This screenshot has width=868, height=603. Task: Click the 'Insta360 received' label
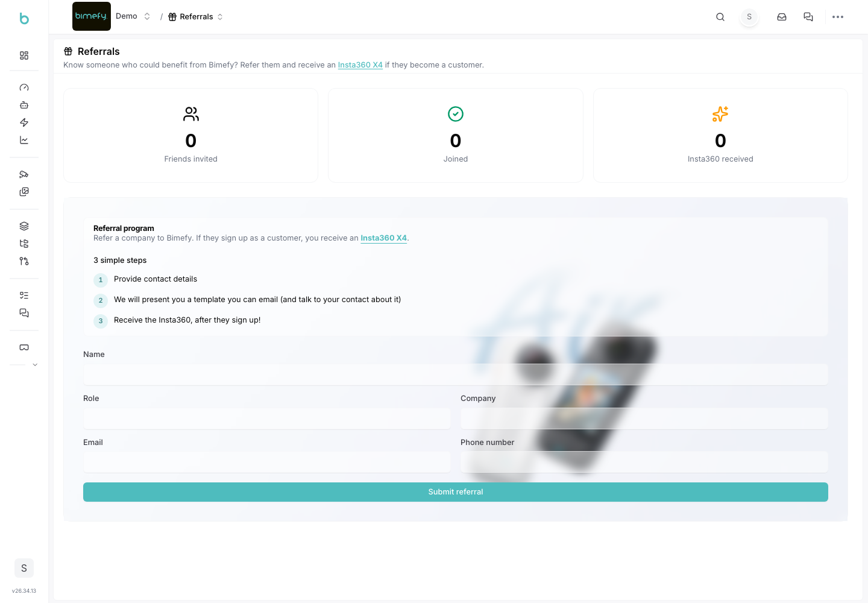720,159
